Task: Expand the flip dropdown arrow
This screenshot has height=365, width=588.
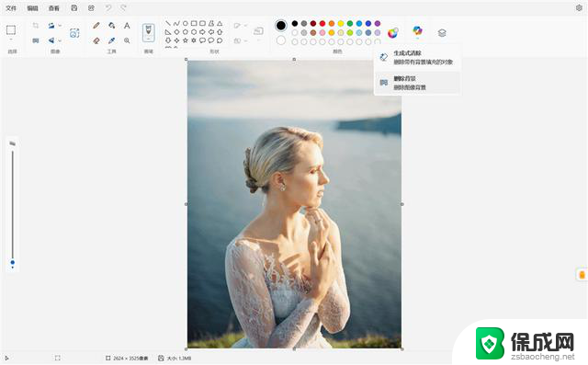Action: click(60, 40)
